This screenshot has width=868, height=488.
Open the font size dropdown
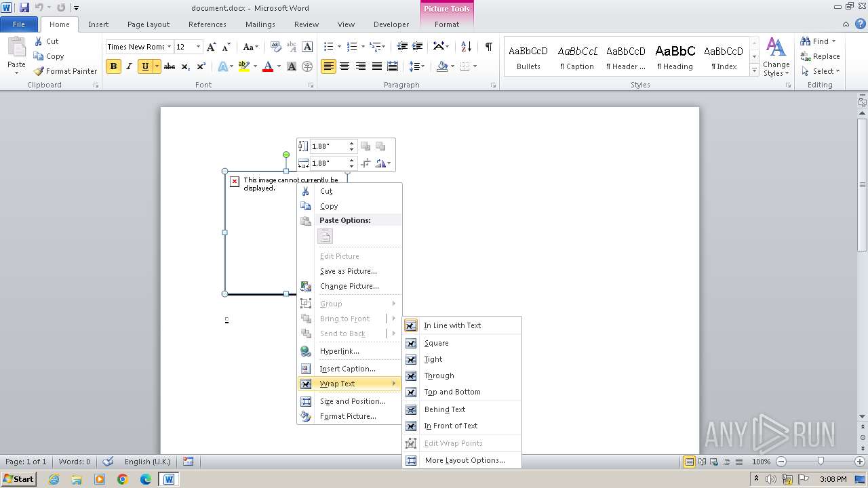pyautogui.click(x=198, y=47)
